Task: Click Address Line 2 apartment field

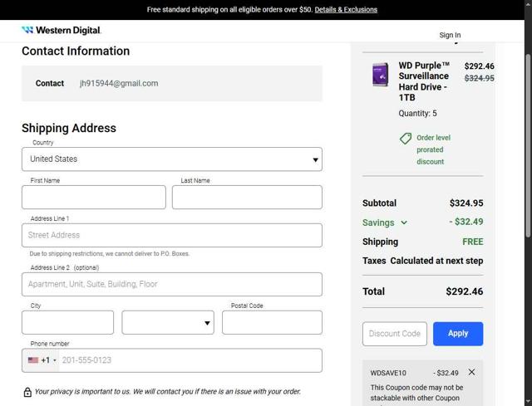Action: point(172,284)
